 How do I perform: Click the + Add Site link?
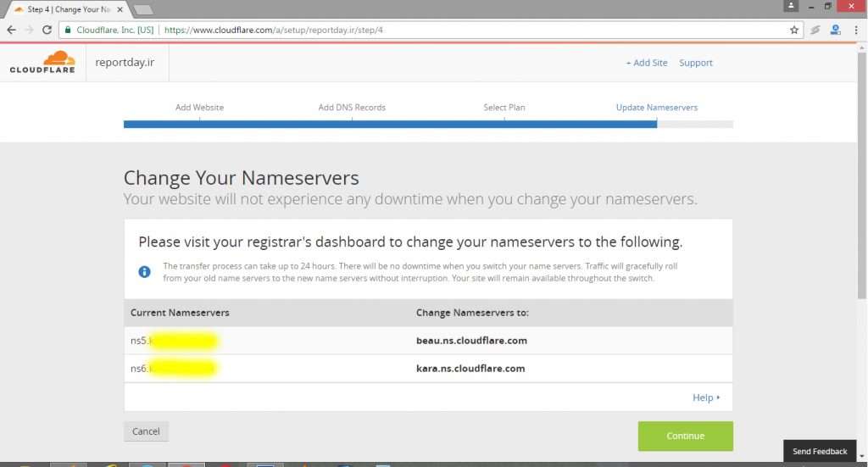(x=647, y=63)
